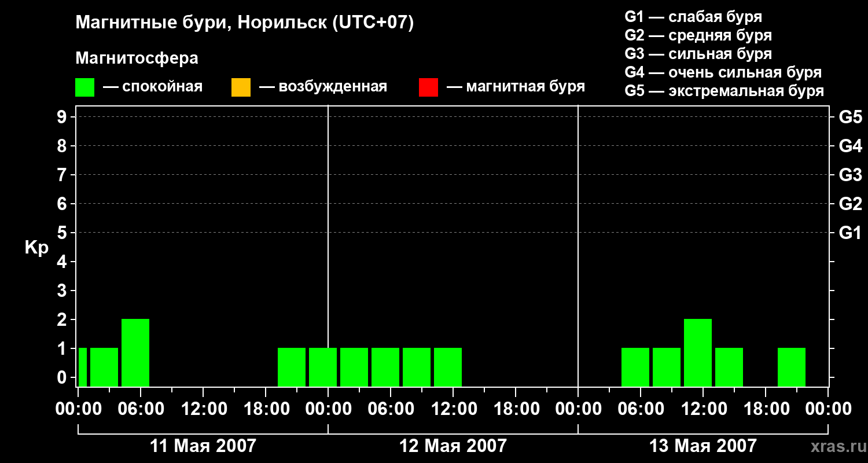Click the 'G5' label on the right axis
This screenshot has height=463, width=868.
[x=850, y=117]
